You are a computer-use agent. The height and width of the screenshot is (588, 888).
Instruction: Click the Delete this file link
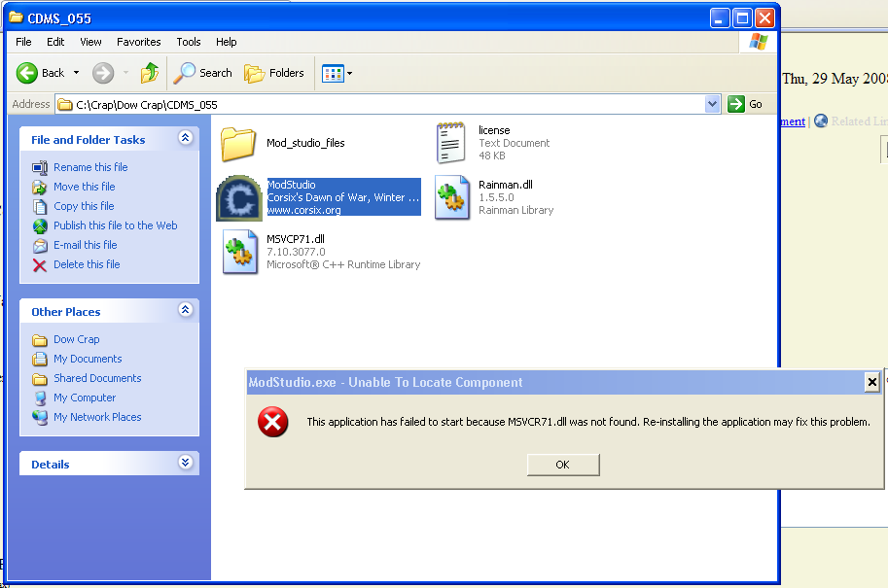click(x=87, y=265)
